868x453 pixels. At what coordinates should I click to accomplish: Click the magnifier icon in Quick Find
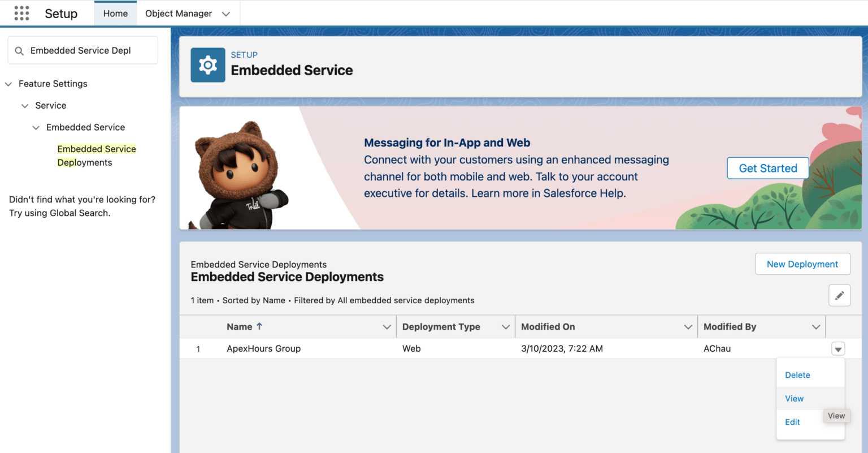(x=19, y=50)
